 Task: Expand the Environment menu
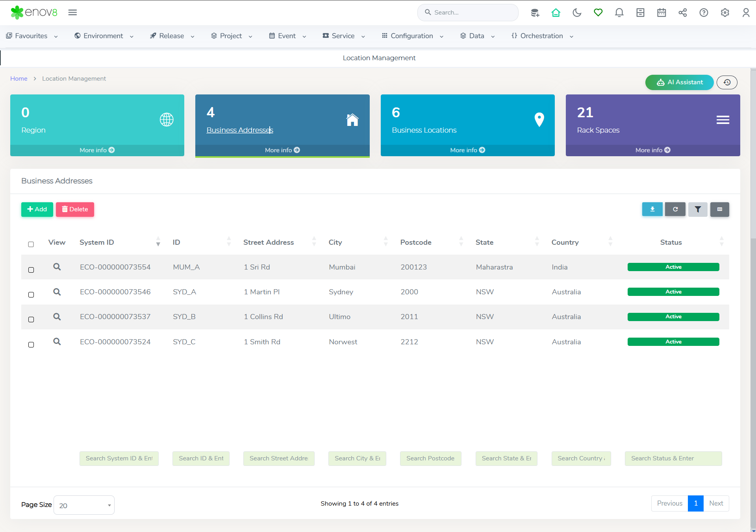pyautogui.click(x=104, y=36)
